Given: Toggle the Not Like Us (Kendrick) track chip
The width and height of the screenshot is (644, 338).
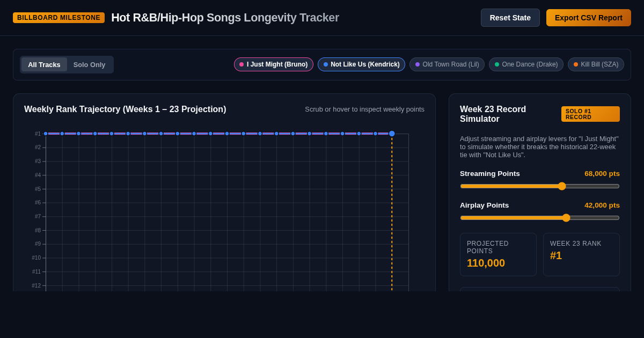Looking at the screenshot, I should pyautogui.click(x=361, y=64).
